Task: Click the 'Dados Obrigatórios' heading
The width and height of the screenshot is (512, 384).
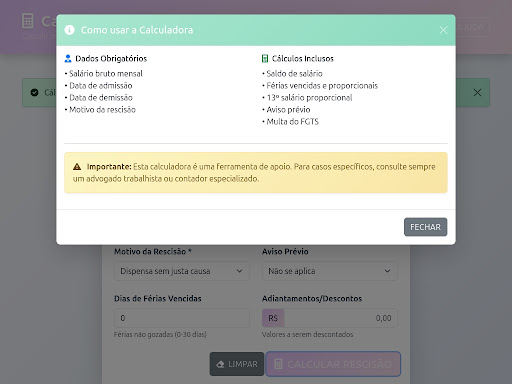Action: pyautogui.click(x=111, y=59)
